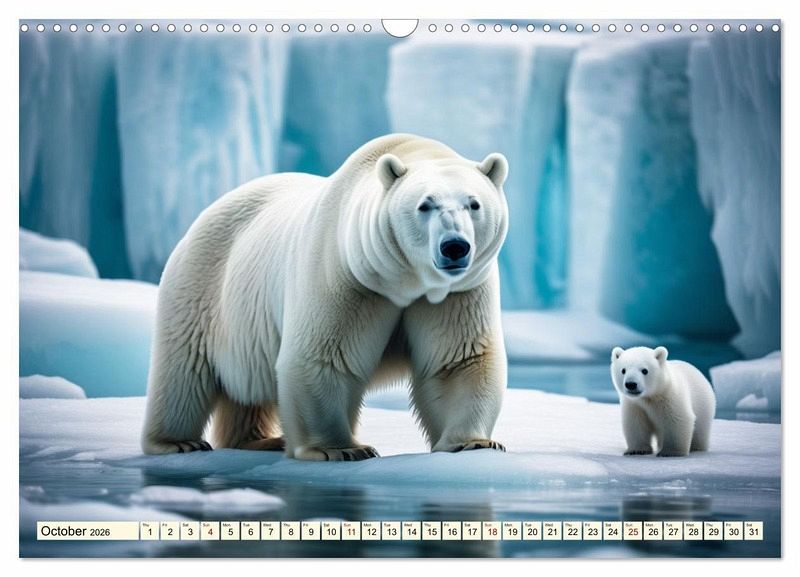Select Sunday the 4th date cell
Screen dimensions: 800x577
click(x=209, y=531)
